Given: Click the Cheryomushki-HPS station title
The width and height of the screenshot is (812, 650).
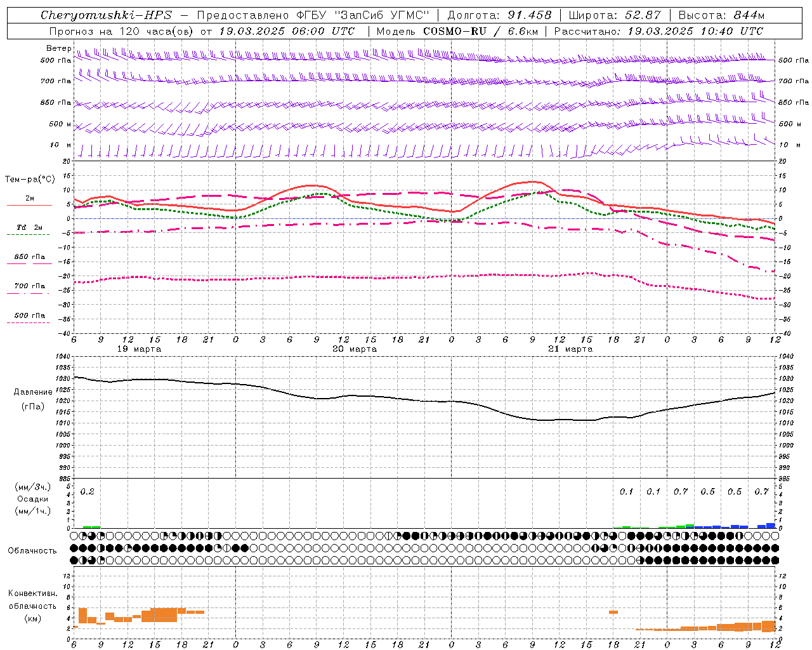Looking at the screenshot, I should [x=106, y=15].
